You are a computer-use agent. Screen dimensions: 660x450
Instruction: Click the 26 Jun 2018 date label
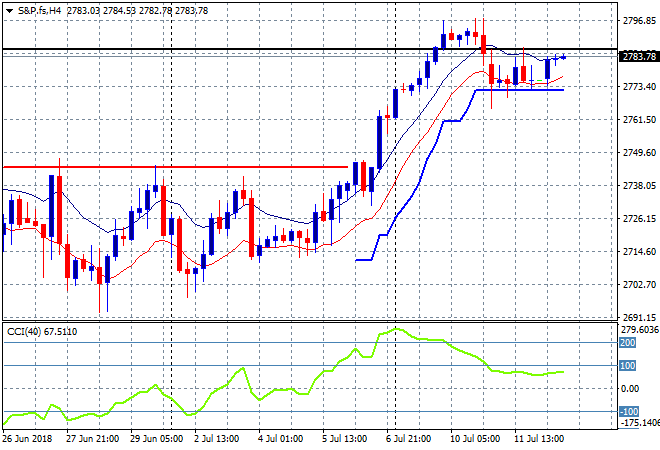tap(28, 439)
